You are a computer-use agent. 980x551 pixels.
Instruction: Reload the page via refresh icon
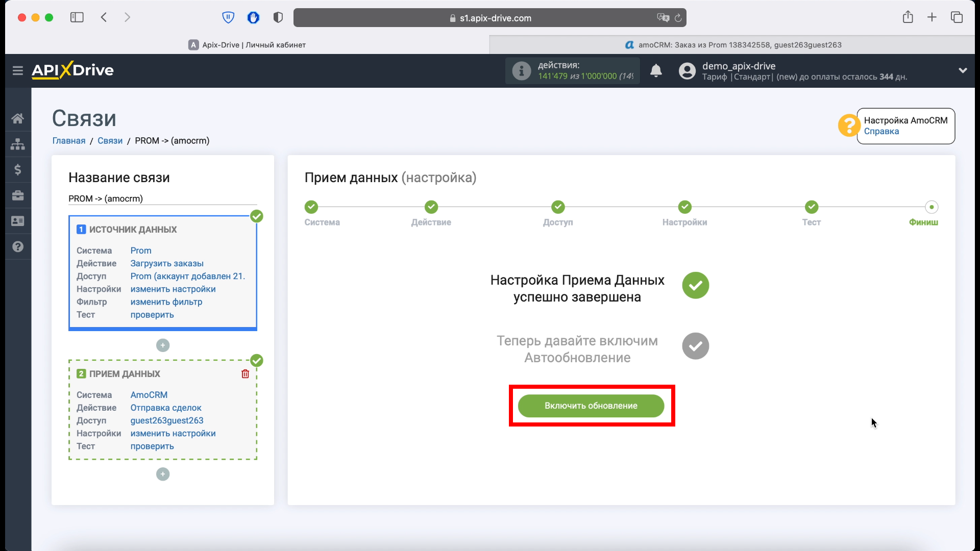[x=678, y=18]
